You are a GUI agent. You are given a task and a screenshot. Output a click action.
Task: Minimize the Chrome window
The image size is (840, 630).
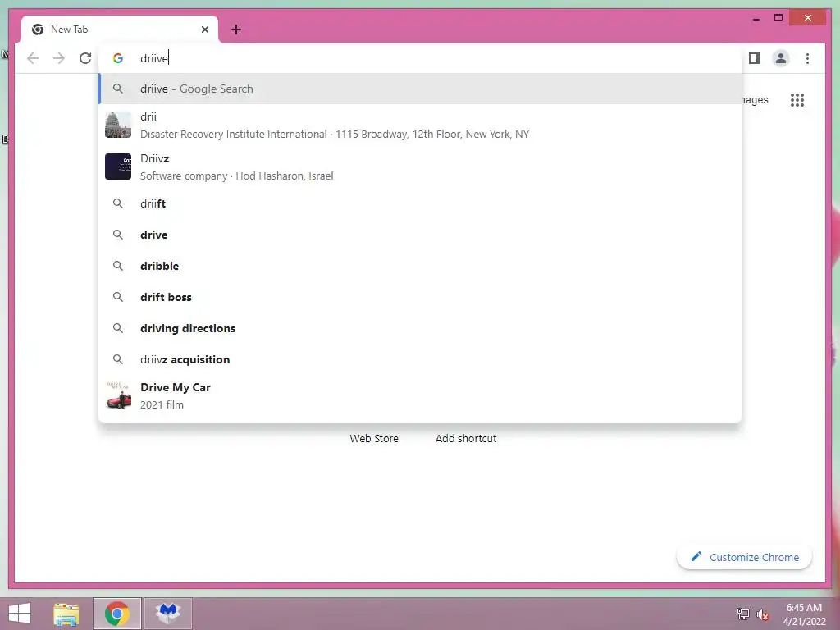[756, 18]
